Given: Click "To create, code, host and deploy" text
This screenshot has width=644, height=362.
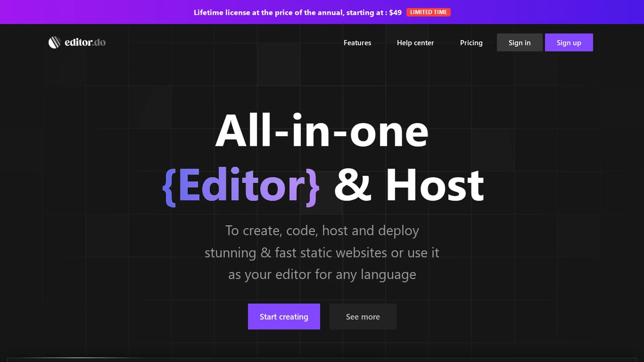Looking at the screenshot, I should [x=322, y=231].
